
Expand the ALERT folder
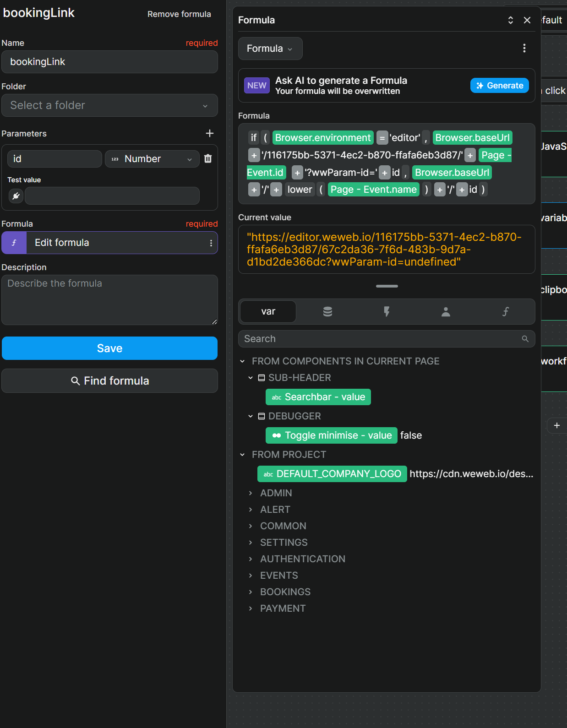(x=251, y=510)
